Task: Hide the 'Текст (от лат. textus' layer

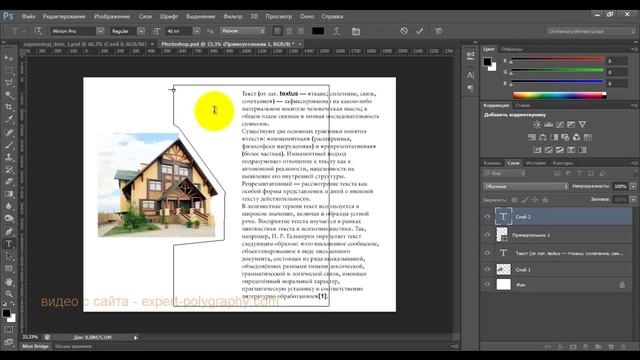Action: point(487,253)
